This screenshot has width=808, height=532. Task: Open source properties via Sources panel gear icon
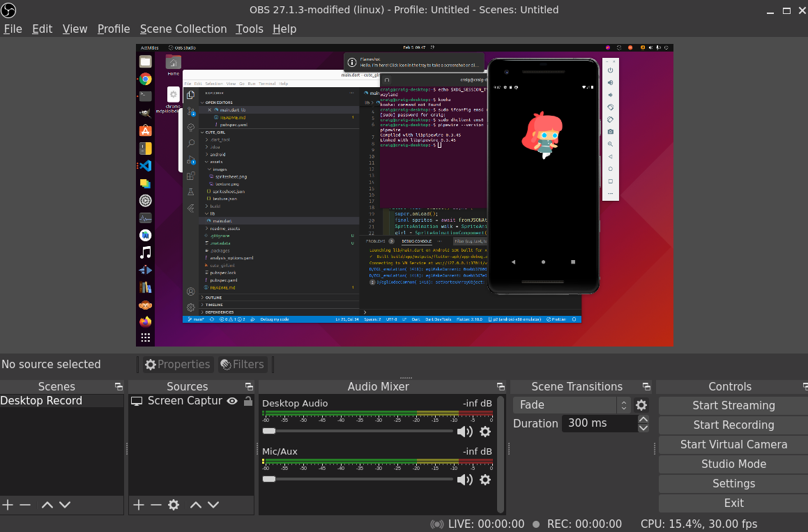(x=172, y=505)
